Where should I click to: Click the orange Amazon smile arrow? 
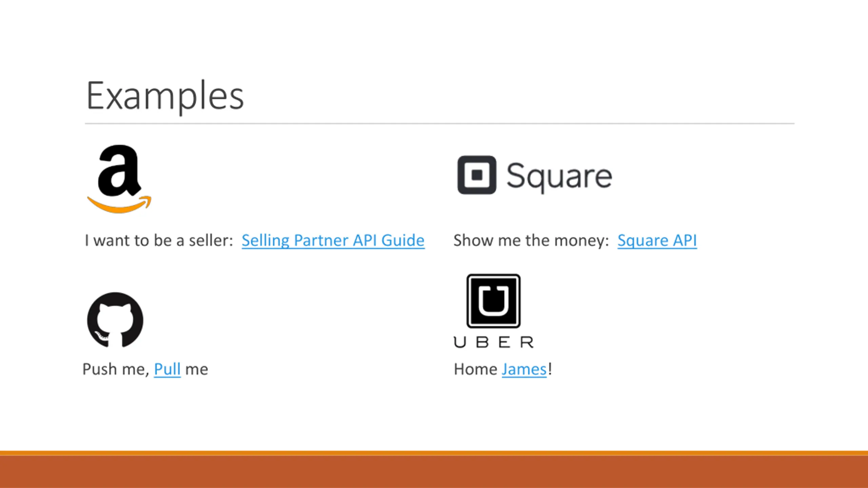coord(119,205)
